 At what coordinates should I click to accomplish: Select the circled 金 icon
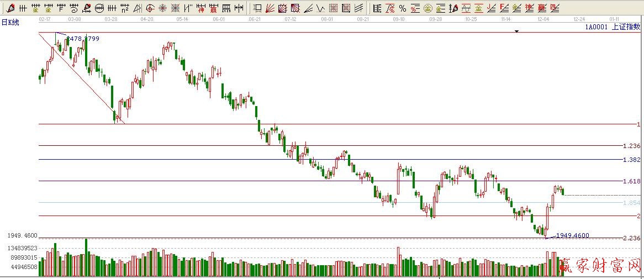pyautogui.click(x=427, y=8)
